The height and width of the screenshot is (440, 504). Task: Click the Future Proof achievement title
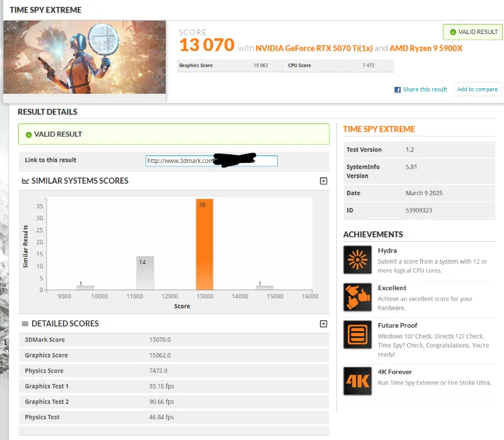(x=398, y=325)
